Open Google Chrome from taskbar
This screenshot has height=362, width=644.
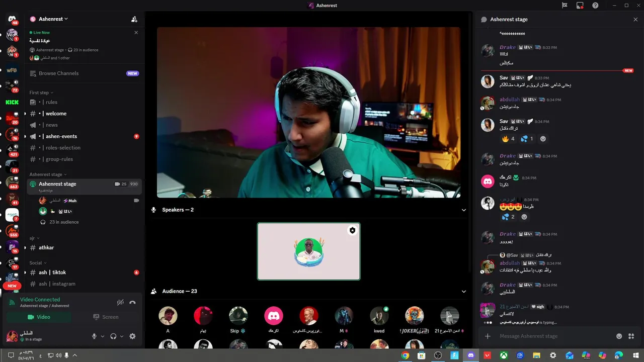tap(405, 355)
